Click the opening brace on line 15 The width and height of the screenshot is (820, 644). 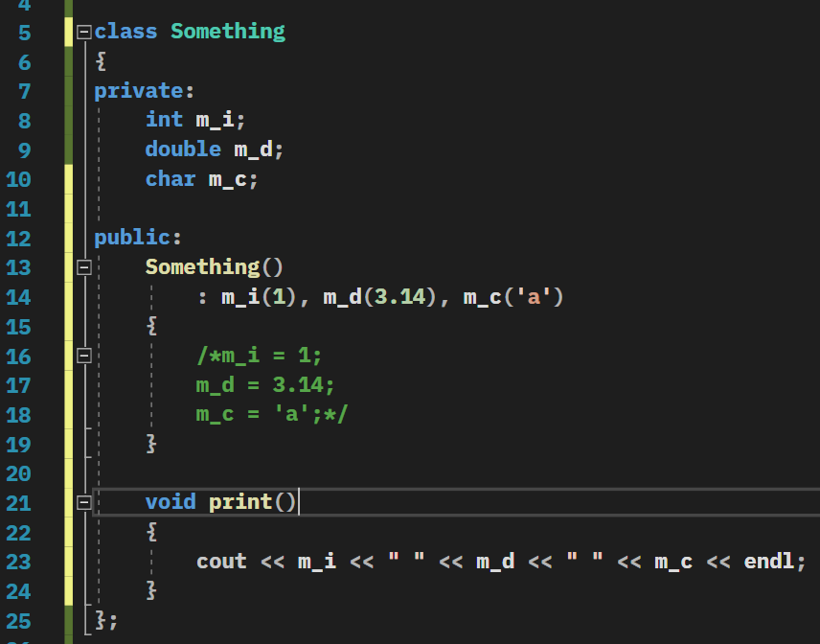coord(151,327)
